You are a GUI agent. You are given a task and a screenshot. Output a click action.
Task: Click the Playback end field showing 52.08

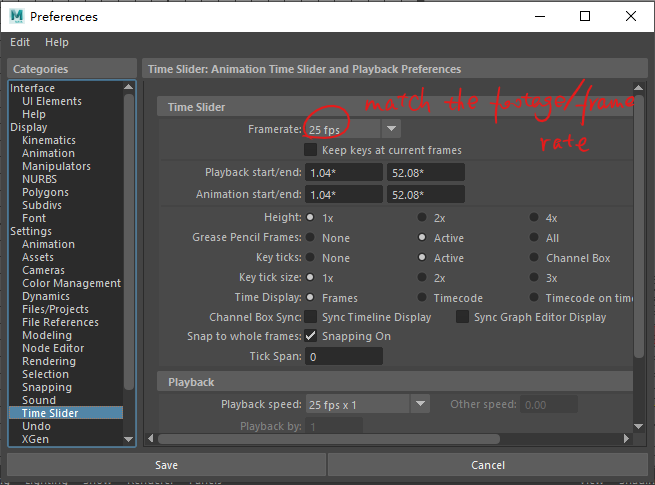tap(426, 173)
